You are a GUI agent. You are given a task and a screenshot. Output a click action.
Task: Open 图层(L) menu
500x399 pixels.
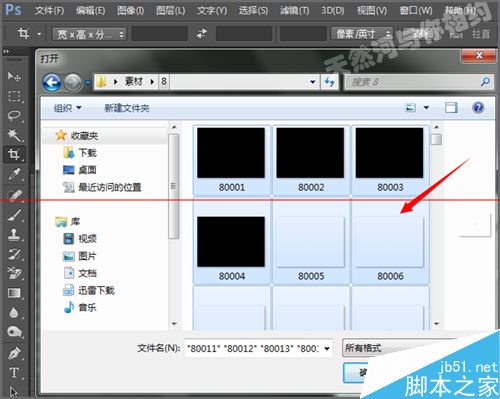click(171, 11)
